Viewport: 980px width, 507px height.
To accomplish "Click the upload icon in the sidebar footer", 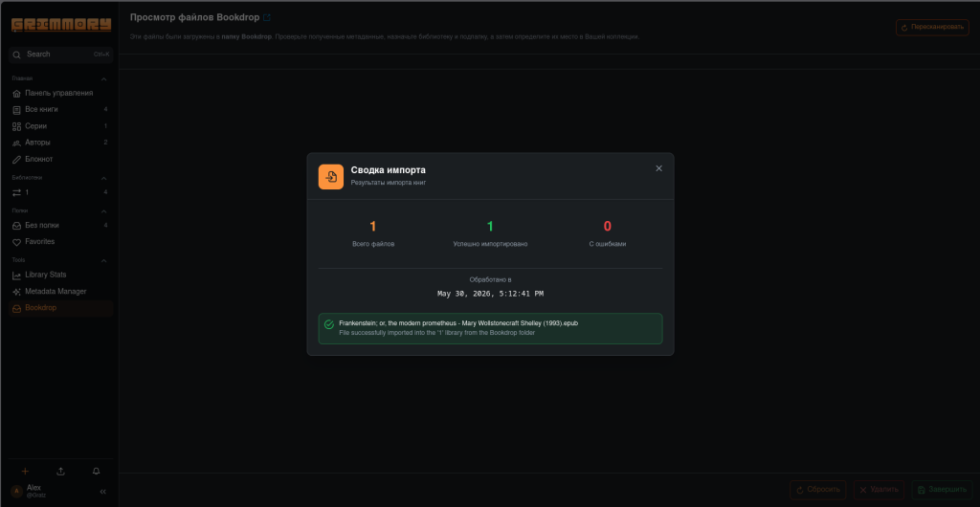I will (x=60, y=472).
